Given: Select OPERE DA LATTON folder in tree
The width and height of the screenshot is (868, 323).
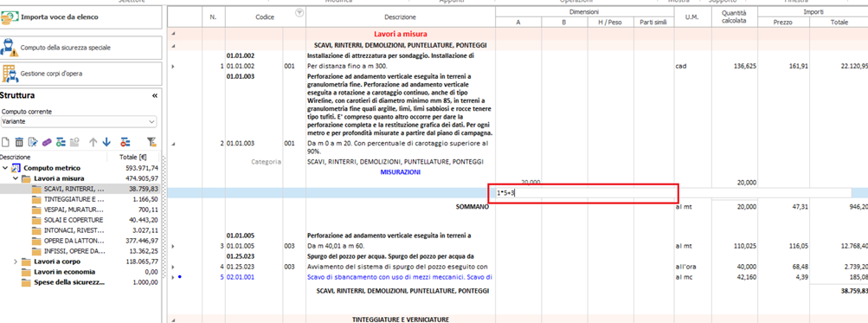Looking at the screenshot, I should (x=74, y=241).
